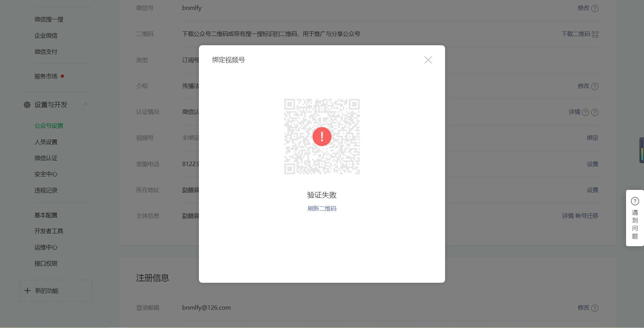The height and width of the screenshot is (328, 644).
Task: Click the help icon in 介绍 row
Action: 595,86
